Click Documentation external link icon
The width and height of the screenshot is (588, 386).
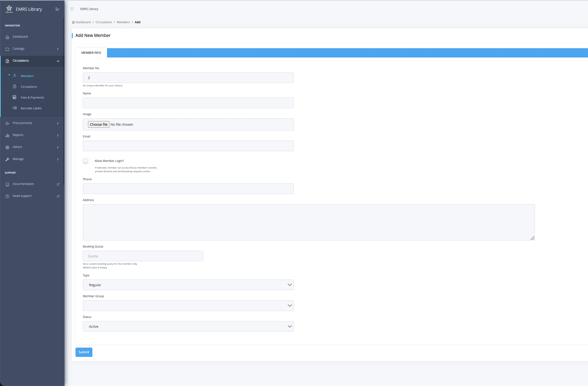click(x=58, y=184)
